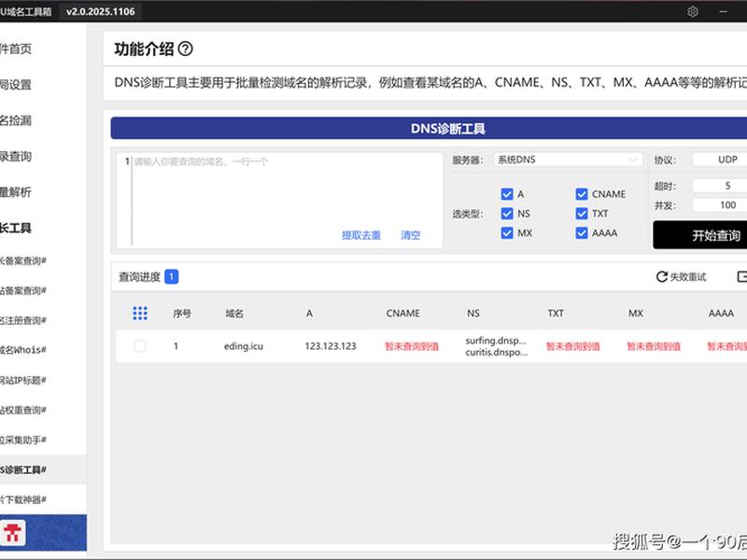Click the AAAA column header
747x560 pixels.
721,314
